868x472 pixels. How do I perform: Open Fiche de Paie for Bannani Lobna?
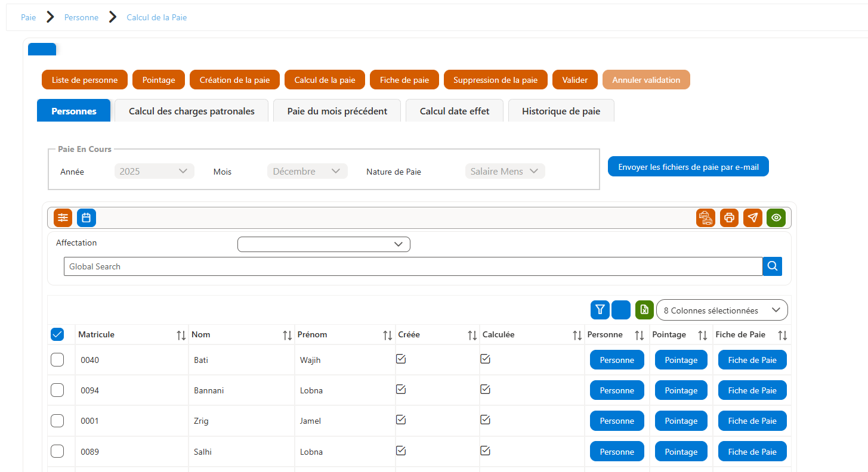coord(752,390)
